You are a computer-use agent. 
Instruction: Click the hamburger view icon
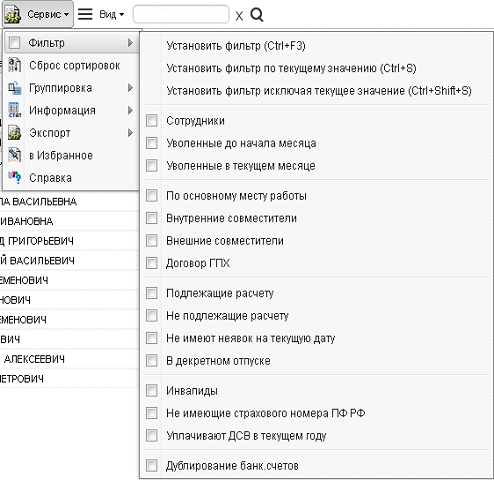(x=85, y=14)
